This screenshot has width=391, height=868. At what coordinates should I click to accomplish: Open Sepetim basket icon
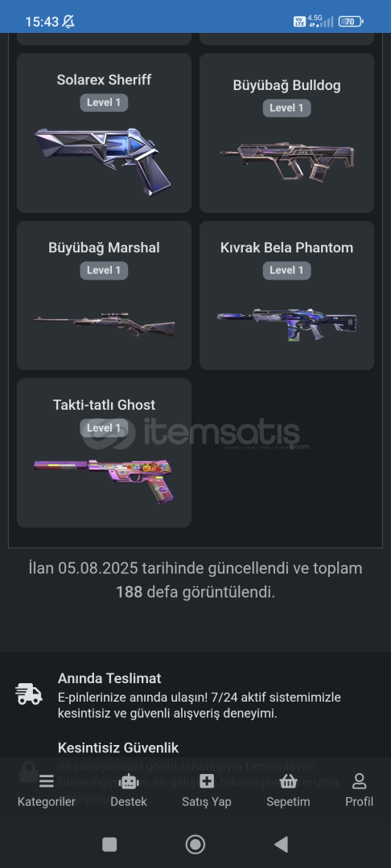[288, 781]
